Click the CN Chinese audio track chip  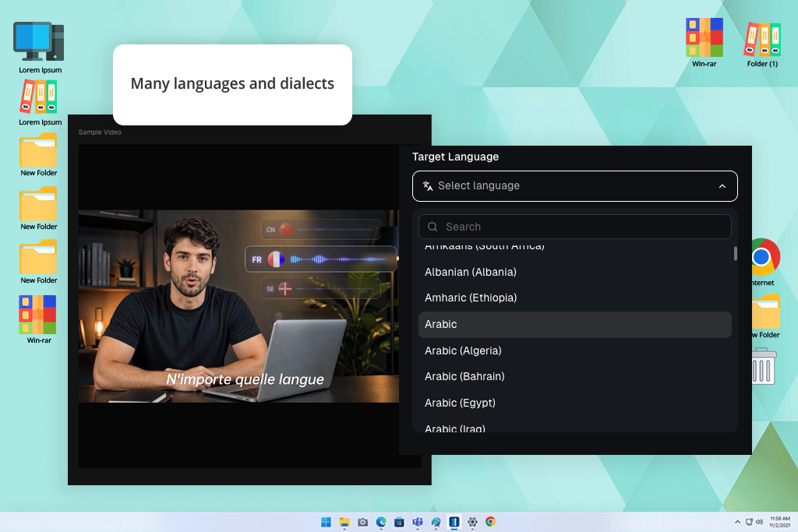tap(321, 229)
